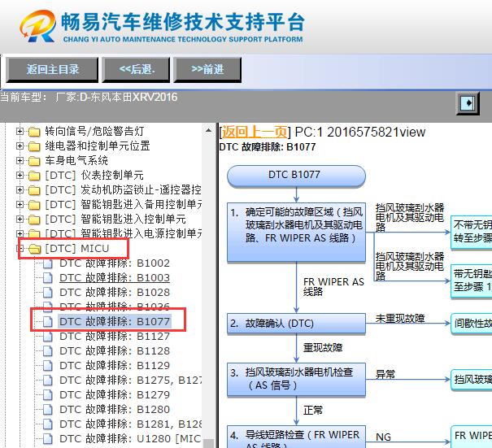Click the page icon beside B1128
Image resolution: width=492 pixels, height=448 pixels.
48,351
